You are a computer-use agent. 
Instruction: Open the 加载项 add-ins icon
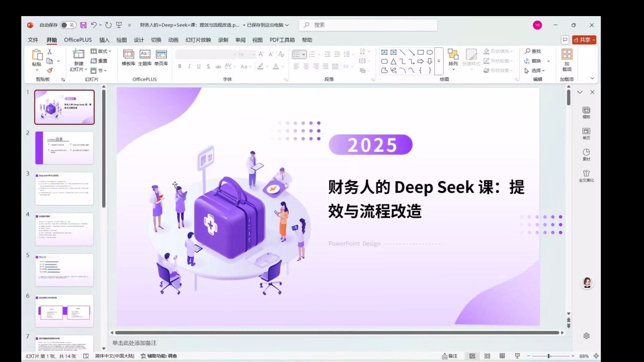567,60
